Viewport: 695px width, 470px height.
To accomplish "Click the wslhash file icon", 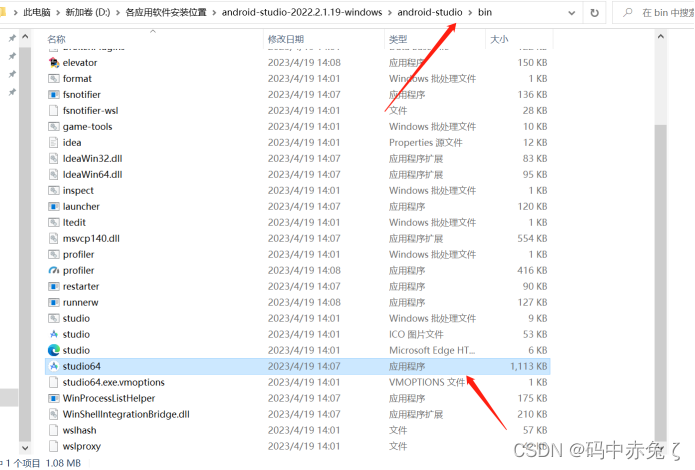I will [54, 430].
